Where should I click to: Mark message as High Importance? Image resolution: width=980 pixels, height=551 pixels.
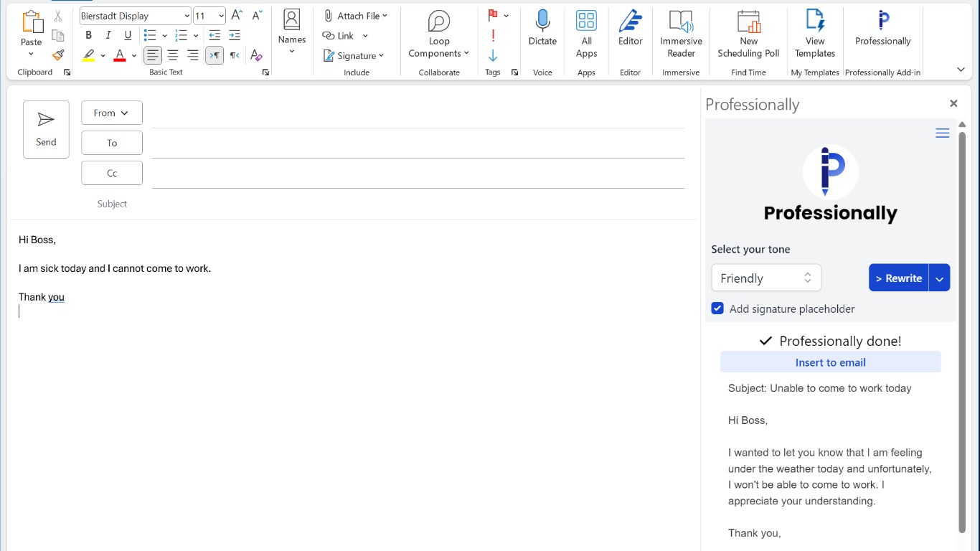[493, 36]
